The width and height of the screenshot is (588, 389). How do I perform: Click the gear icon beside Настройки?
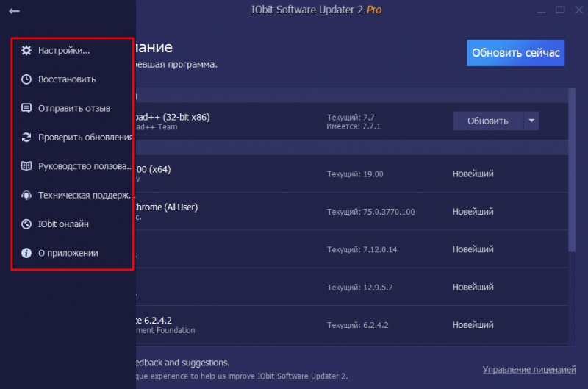[26, 50]
